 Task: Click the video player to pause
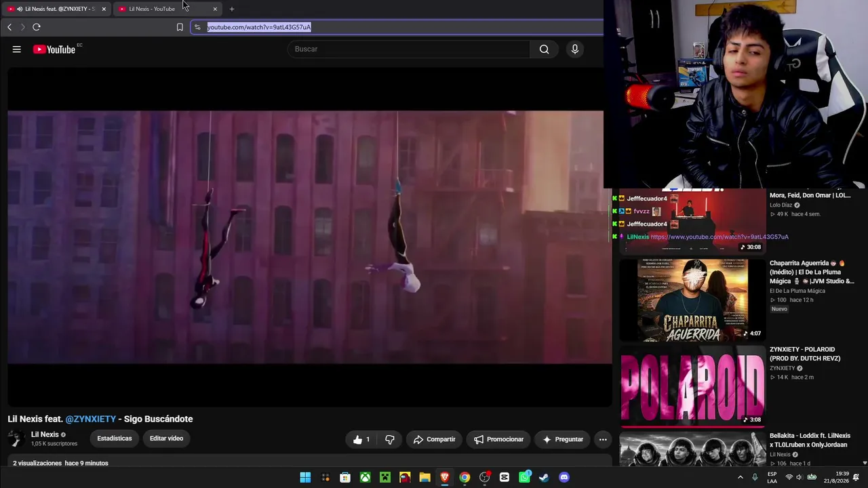309,237
